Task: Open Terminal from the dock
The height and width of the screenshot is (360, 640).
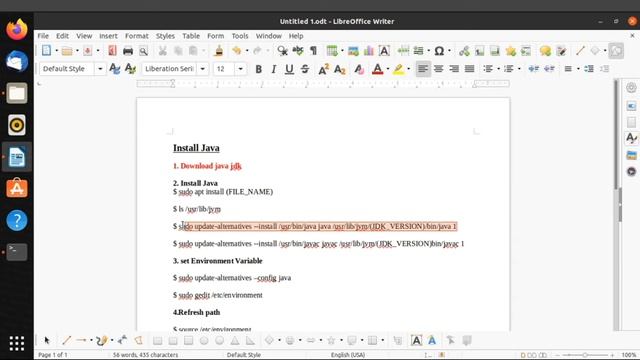Action: (x=17, y=251)
